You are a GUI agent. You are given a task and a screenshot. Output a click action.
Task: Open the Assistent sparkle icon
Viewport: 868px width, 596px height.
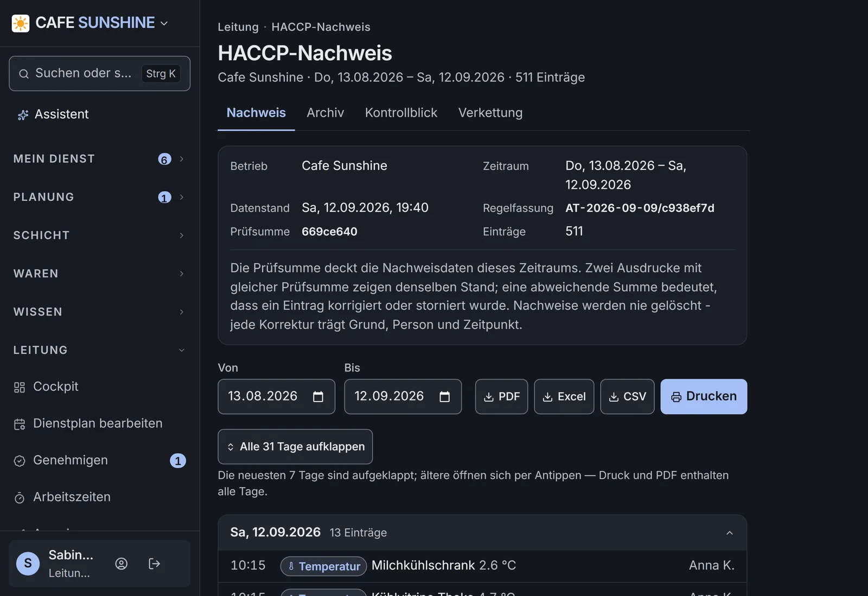click(x=23, y=115)
